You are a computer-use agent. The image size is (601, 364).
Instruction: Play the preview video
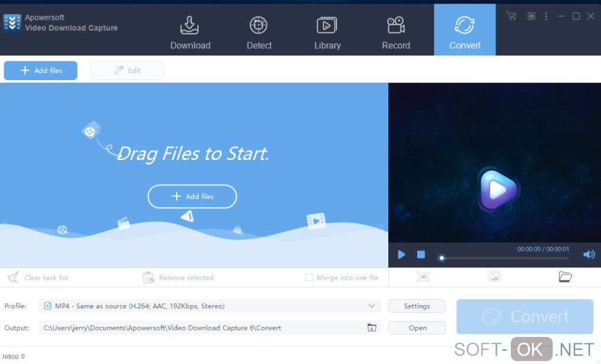pyautogui.click(x=401, y=254)
